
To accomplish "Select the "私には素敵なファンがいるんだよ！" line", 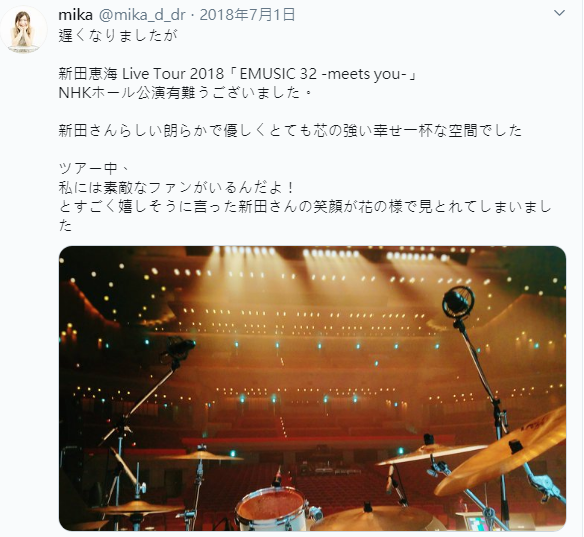I will pyautogui.click(x=177, y=188).
